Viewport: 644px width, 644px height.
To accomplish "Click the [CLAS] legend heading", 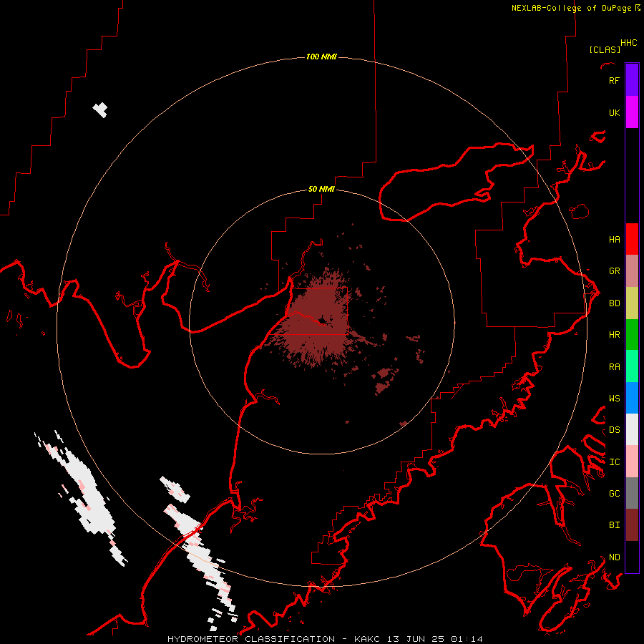I will (605, 49).
